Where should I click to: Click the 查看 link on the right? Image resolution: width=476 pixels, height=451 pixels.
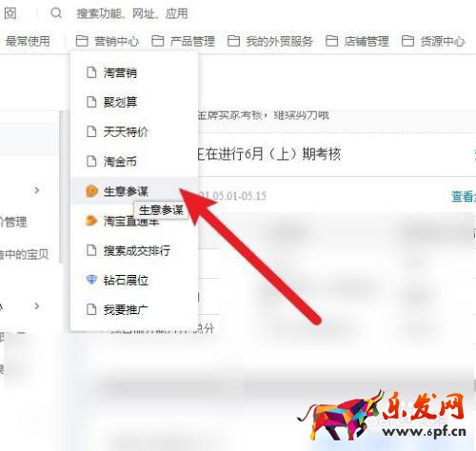click(464, 197)
